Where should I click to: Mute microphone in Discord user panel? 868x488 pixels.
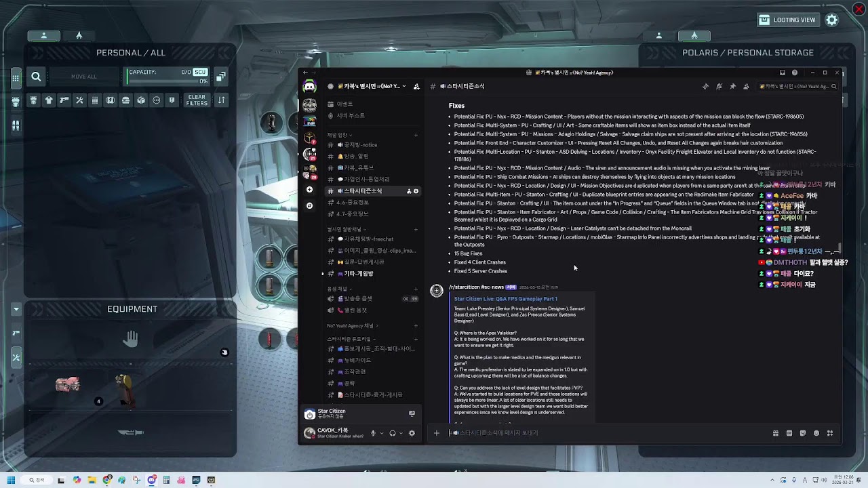pos(372,433)
